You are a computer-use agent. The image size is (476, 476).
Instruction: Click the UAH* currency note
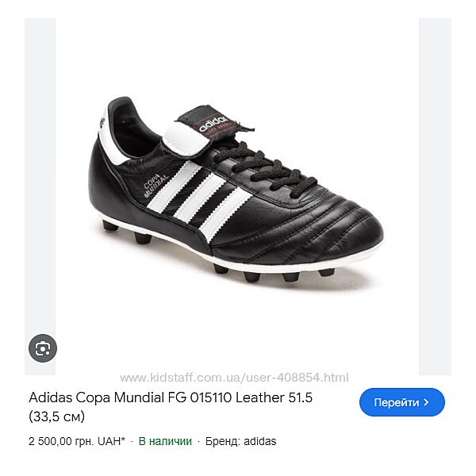[x=110, y=441]
